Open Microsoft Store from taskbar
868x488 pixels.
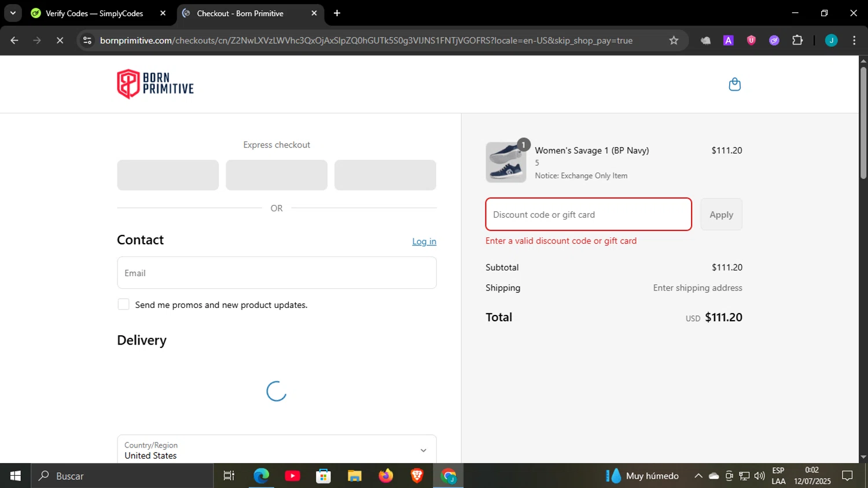pos(323,476)
